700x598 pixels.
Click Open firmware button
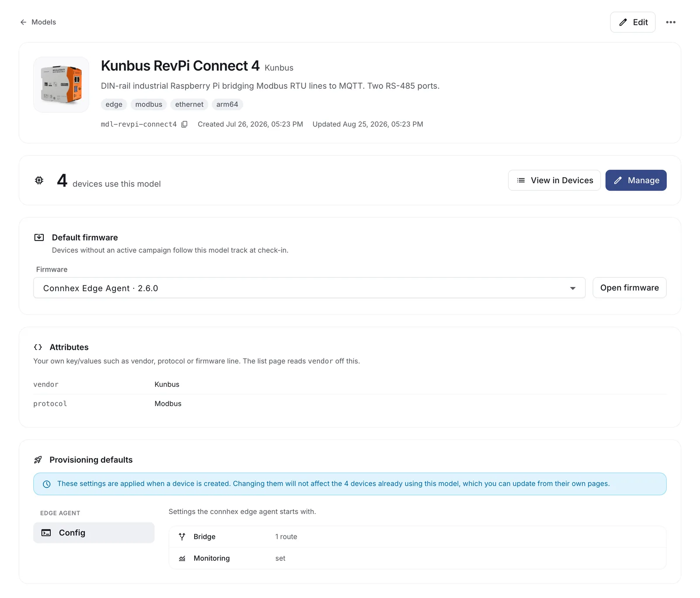click(x=630, y=288)
